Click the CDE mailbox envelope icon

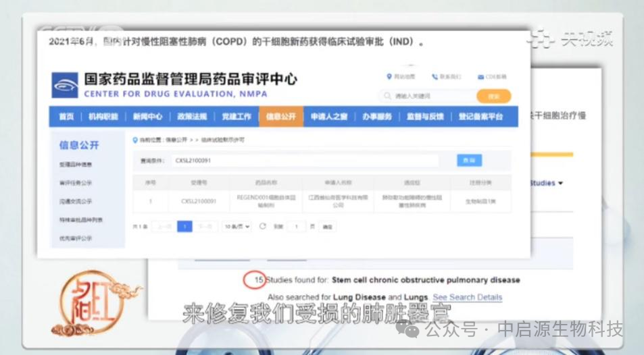tap(480, 77)
